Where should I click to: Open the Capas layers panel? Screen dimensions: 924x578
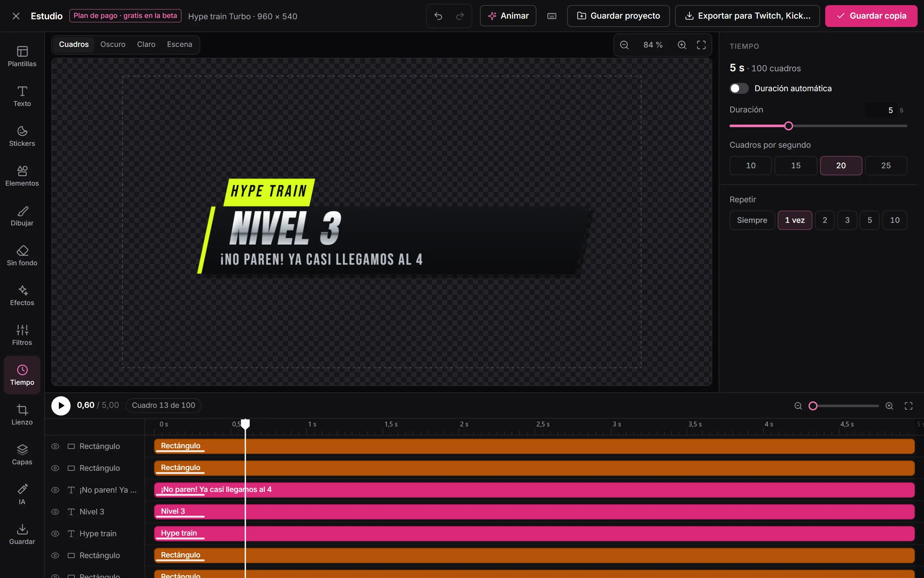(x=22, y=454)
